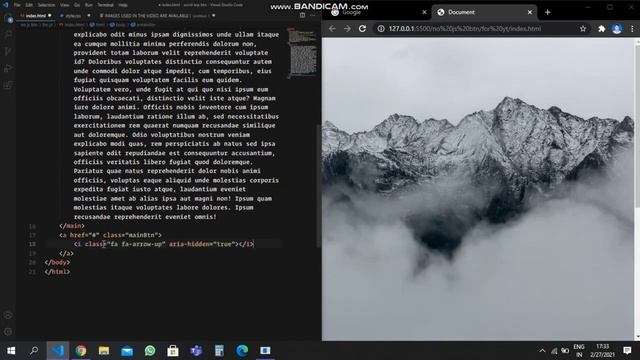Show hidden system tray icons
Screen dimensions: 640x360
click(x=542, y=351)
